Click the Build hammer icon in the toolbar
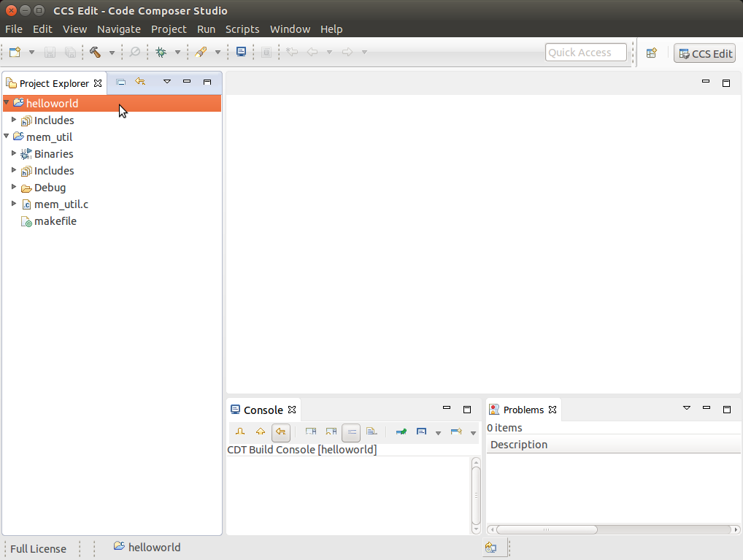The width and height of the screenshot is (743, 560). (x=95, y=52)
